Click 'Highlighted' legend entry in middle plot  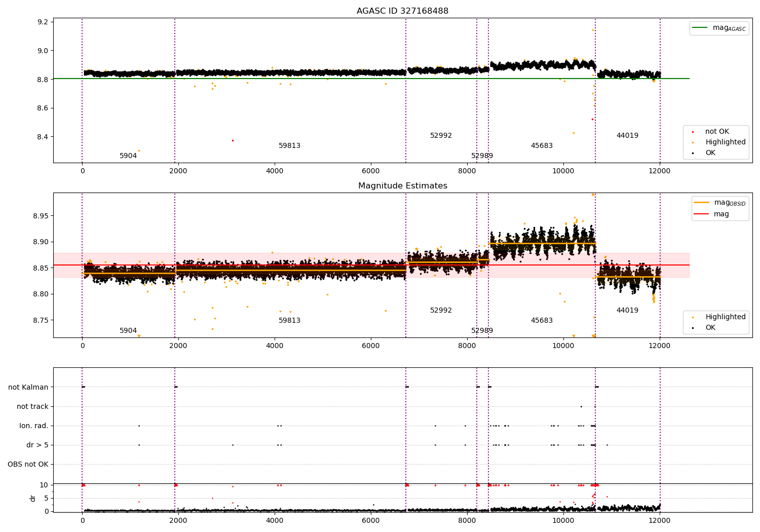[x=718, y=317]
